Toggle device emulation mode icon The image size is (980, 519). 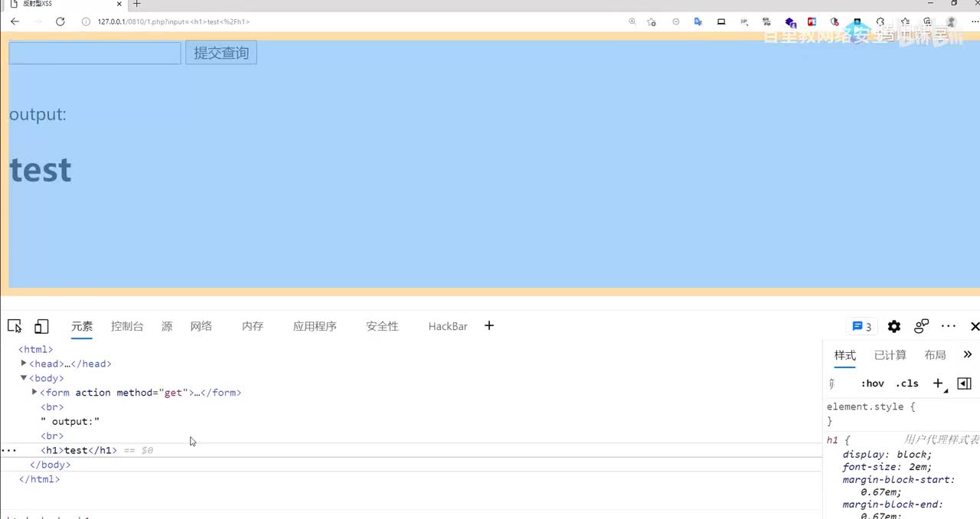point(41,326)
